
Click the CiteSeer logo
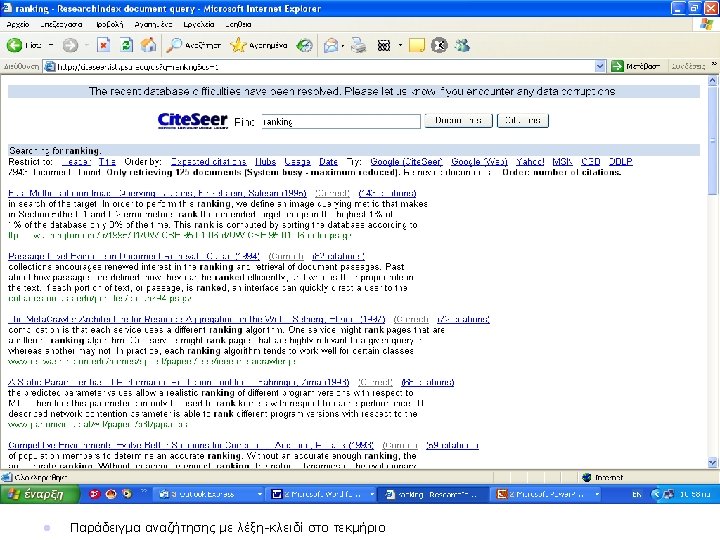[x=192, y=121]
